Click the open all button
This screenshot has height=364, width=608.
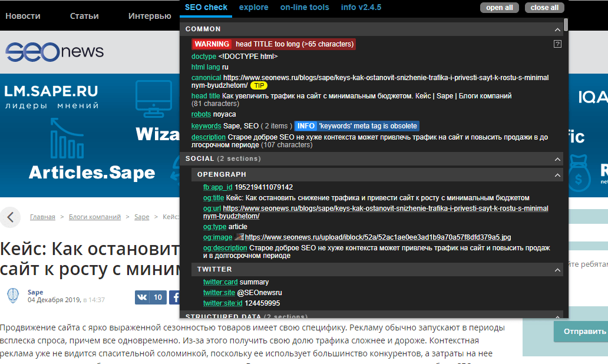[x=500, y=8]
